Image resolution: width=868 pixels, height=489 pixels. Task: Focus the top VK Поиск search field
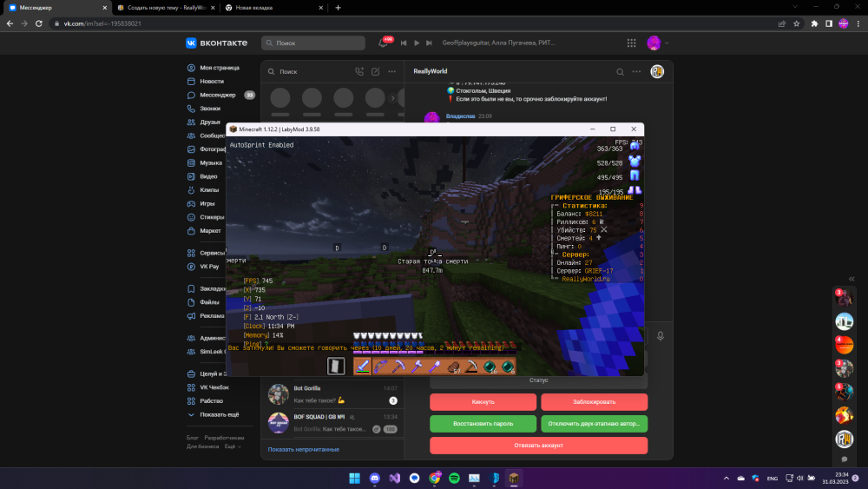(x=313, y=43)
